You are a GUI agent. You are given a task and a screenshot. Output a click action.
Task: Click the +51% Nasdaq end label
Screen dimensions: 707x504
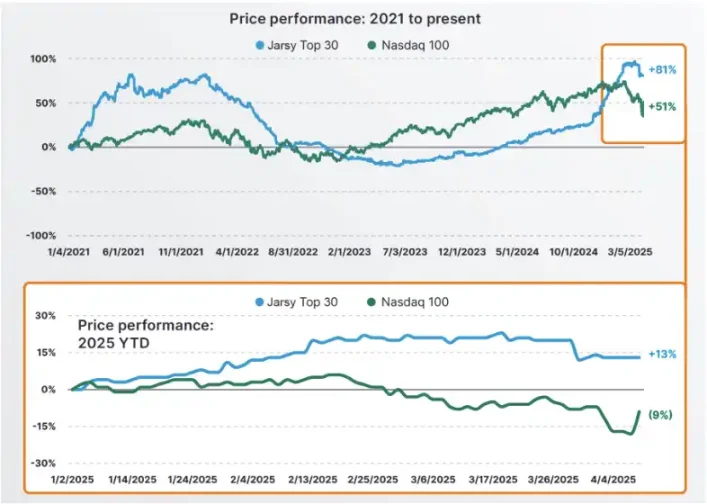[662, 107]
